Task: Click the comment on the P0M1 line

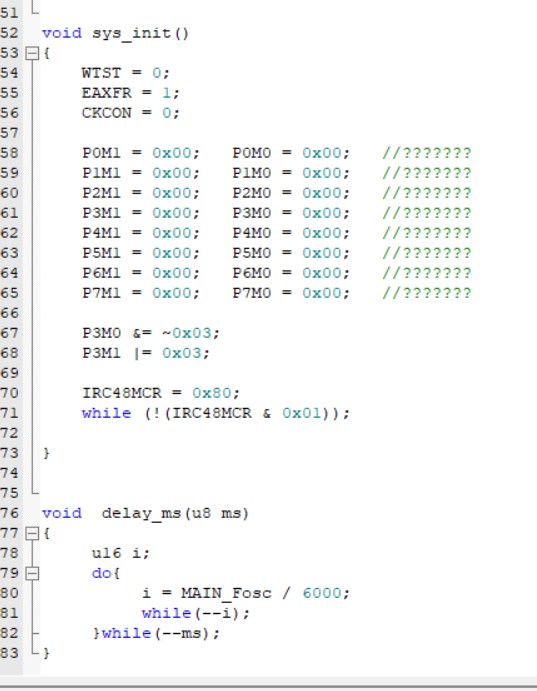Action: (x=427, y=153)
